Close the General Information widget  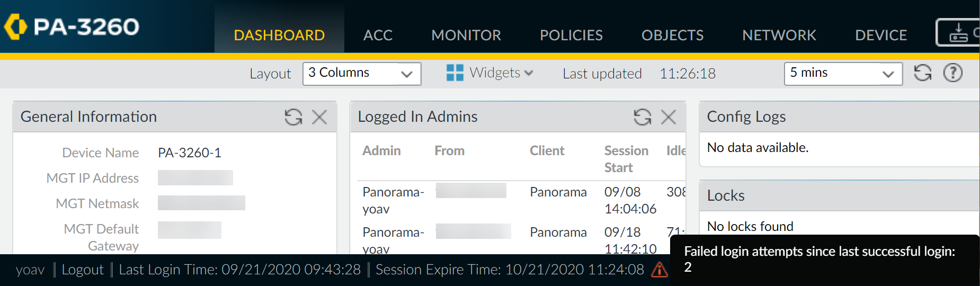[319, 117]
